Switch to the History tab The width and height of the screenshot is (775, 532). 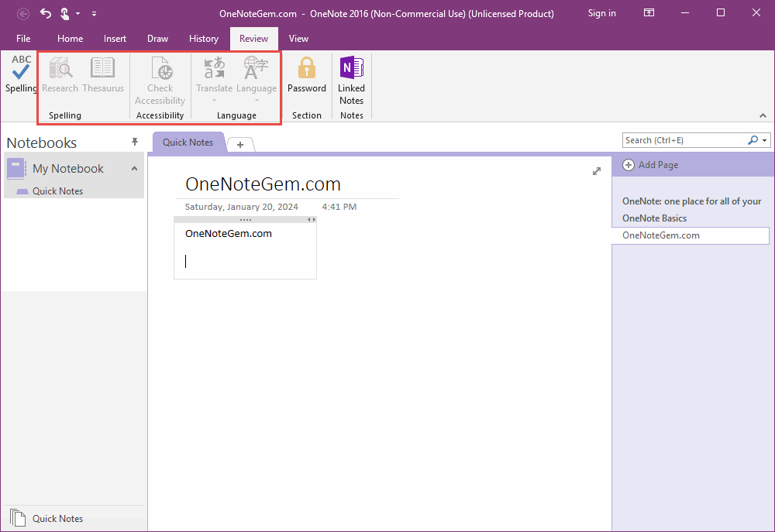(204, 39)
